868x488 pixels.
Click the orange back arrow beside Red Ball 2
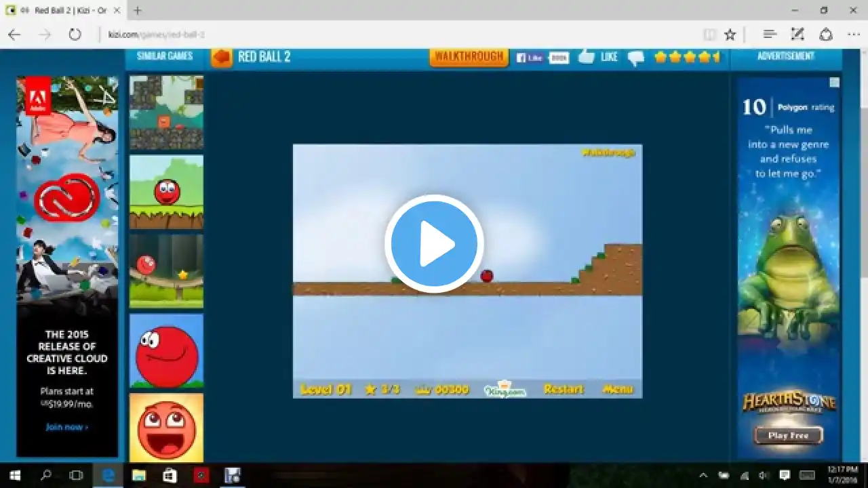point(221,58)
